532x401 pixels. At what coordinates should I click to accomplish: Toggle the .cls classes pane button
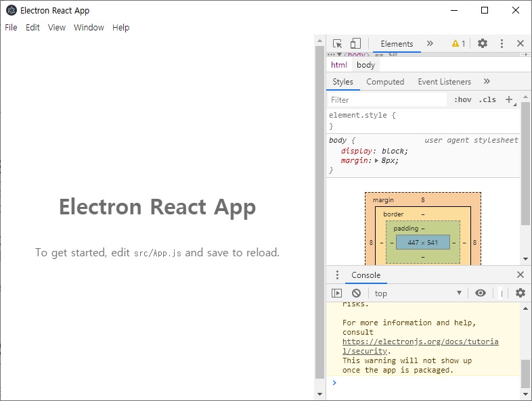click(x=487, y=99)
